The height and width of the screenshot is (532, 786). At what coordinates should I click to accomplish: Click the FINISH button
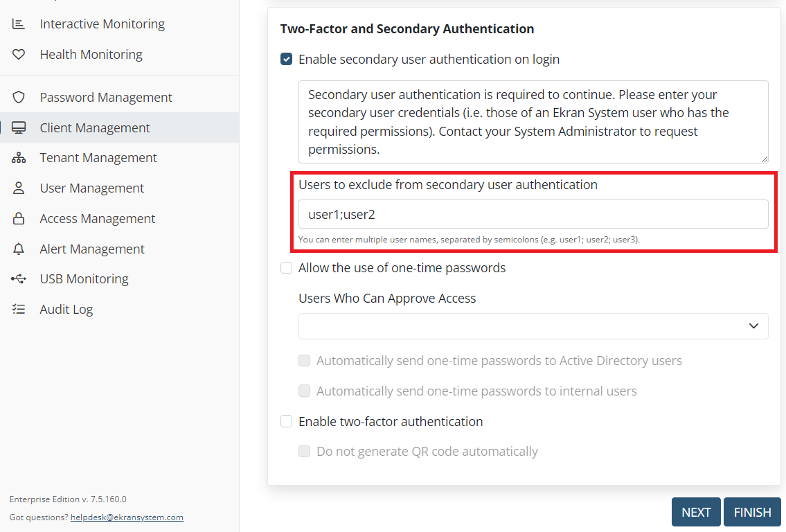tap(752, 512)
